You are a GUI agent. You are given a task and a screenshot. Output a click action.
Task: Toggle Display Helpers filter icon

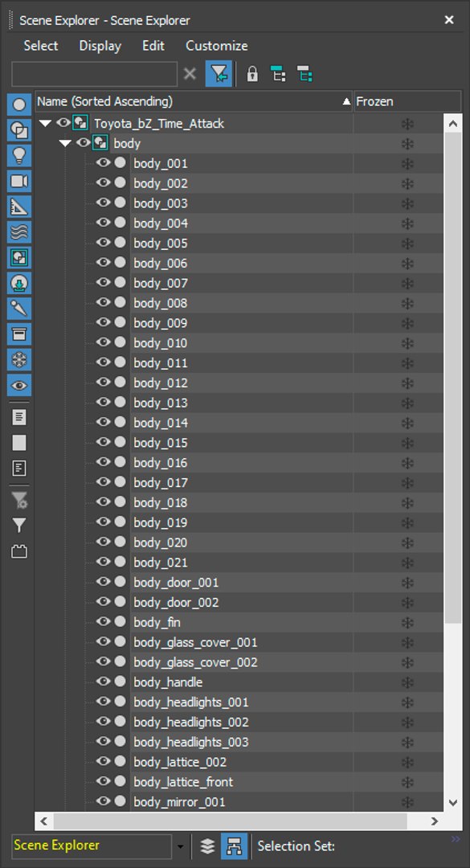click(x=19, y=207)
